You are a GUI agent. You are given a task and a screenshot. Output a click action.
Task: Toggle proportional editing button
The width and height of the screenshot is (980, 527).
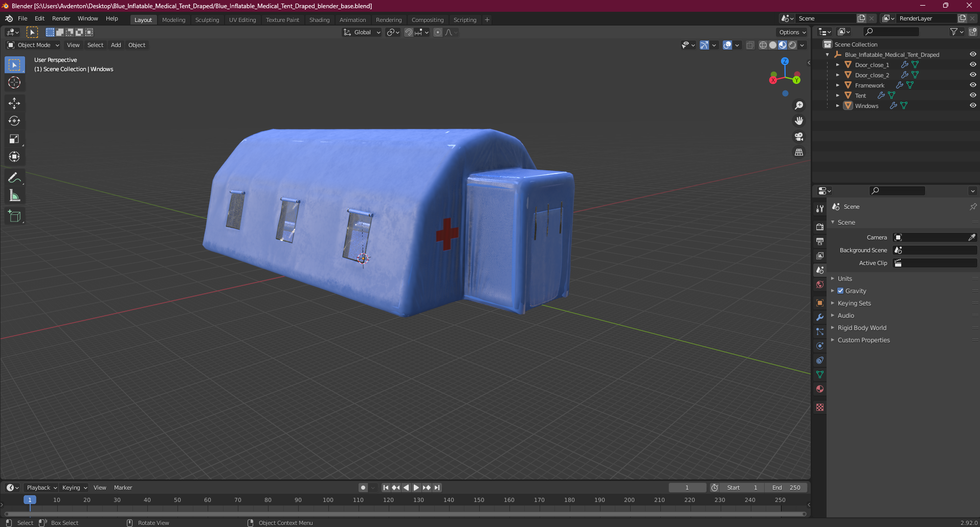[438, 32]
